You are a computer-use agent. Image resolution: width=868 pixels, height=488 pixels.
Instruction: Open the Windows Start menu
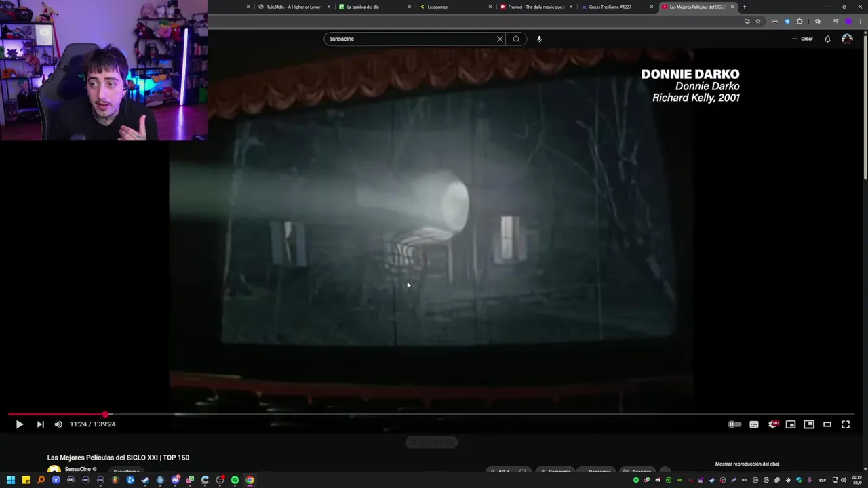coord(10,480)
